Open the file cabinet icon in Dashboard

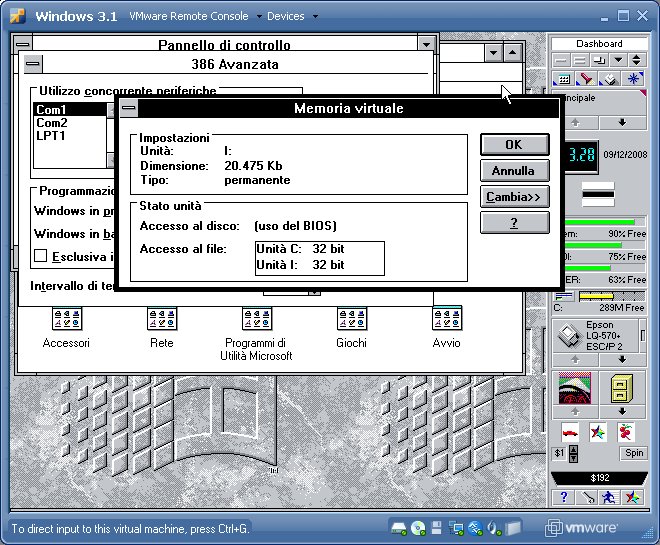click(618, 388)
